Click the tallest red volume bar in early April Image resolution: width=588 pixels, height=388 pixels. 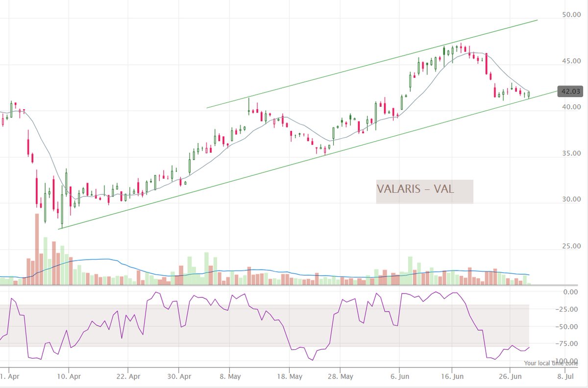[37, 249]
